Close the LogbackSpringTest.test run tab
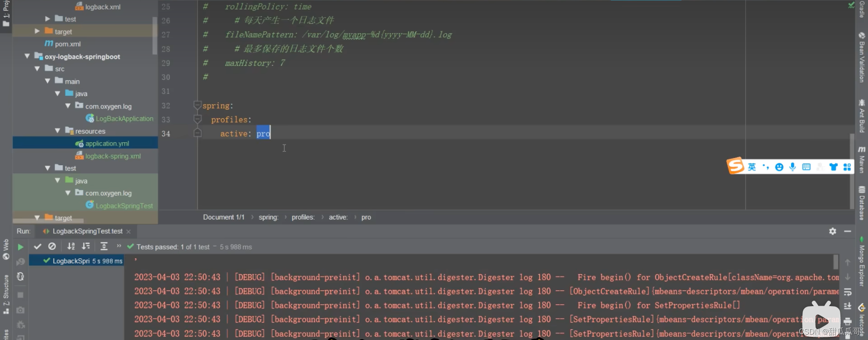Image resolution: width=868 pixels, height=340 pixels. [128, 232]
